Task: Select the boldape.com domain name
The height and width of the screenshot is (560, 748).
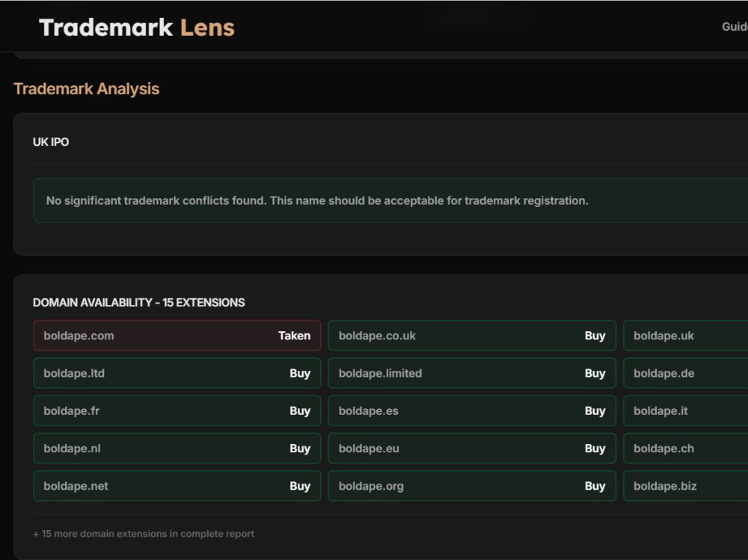Action: click(79, 336)
